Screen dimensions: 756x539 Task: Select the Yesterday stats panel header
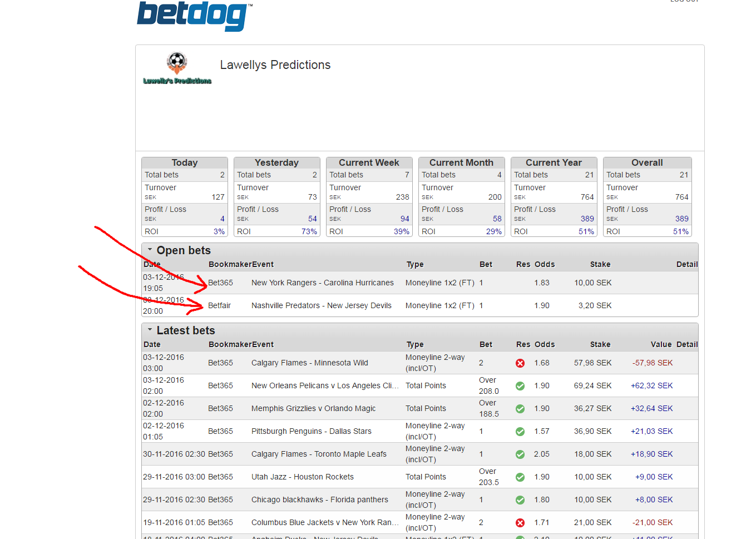[x=277, y=162]
